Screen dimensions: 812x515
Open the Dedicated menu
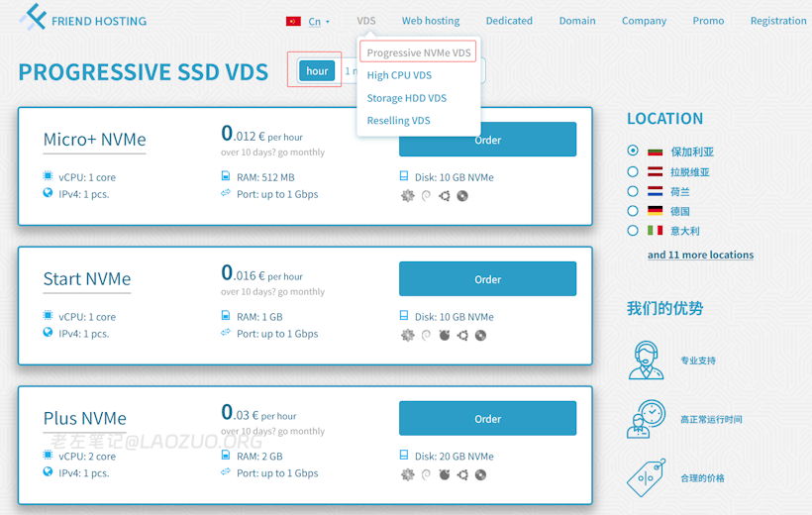click(509, 21)
